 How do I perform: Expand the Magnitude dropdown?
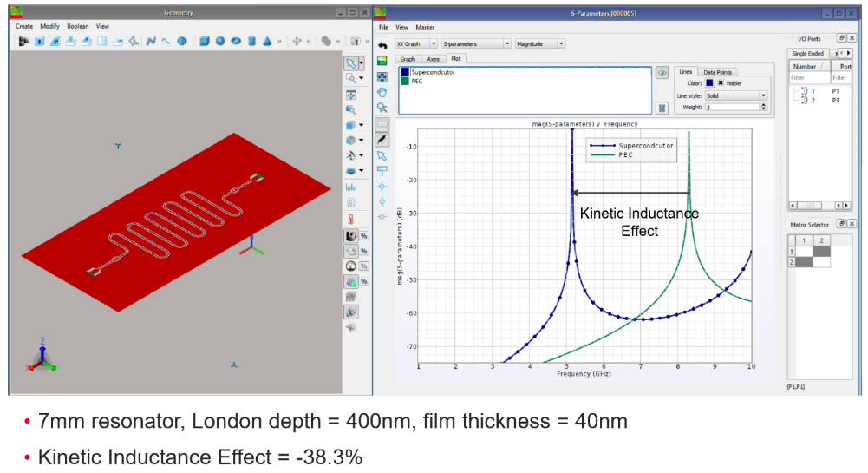(x=540, y=43)
